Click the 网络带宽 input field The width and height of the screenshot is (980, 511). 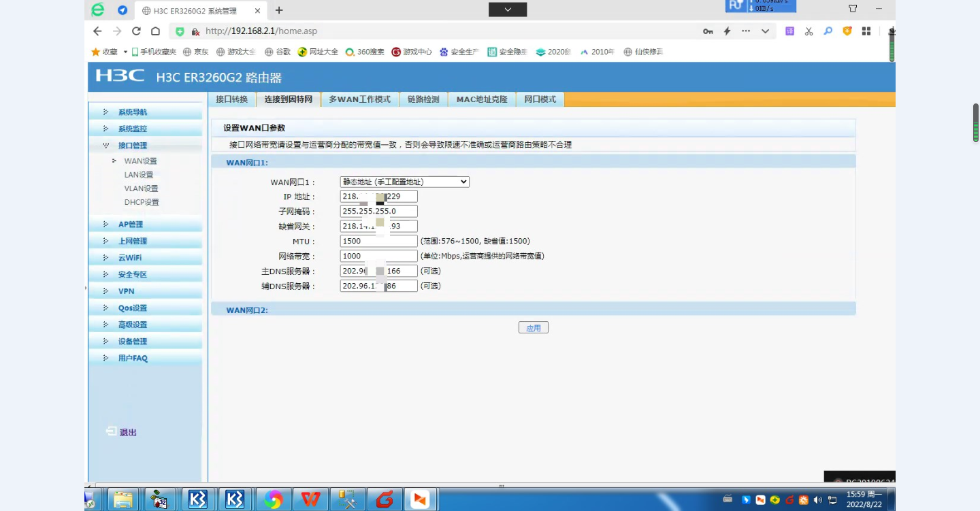(378, 256)
